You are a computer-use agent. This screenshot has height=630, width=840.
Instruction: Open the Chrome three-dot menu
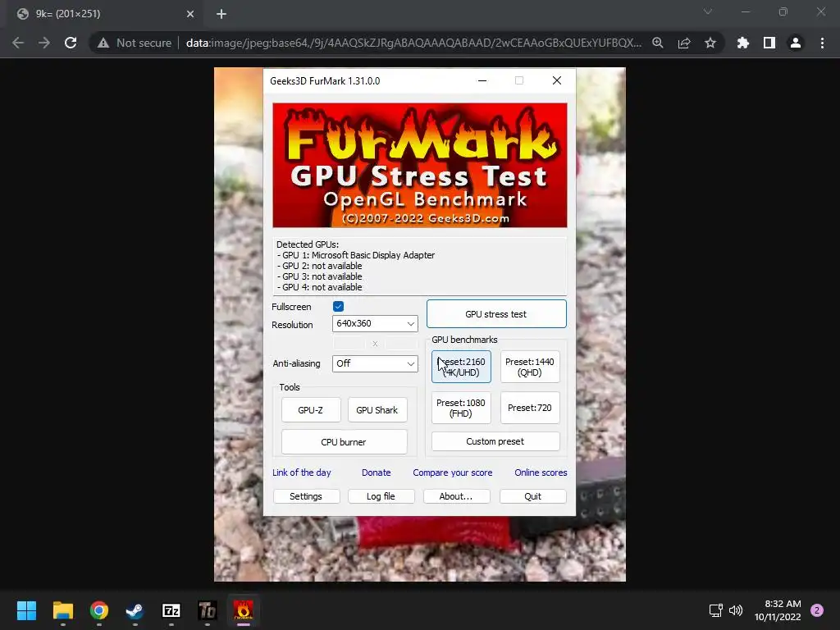[822, 43]
